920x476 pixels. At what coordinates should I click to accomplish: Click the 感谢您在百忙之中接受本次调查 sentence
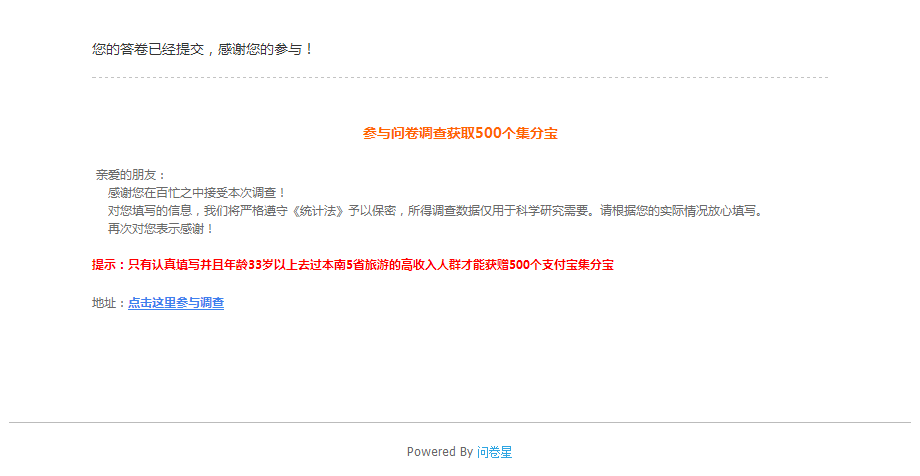[197, 193]
